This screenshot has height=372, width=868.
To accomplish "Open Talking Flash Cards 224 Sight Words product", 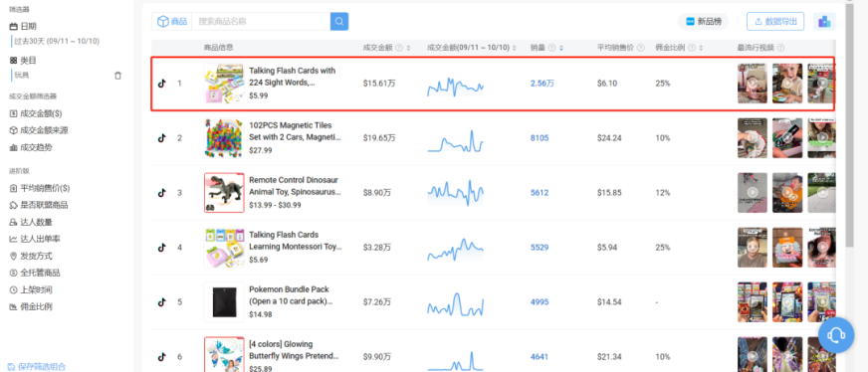I will coord(293,77).
